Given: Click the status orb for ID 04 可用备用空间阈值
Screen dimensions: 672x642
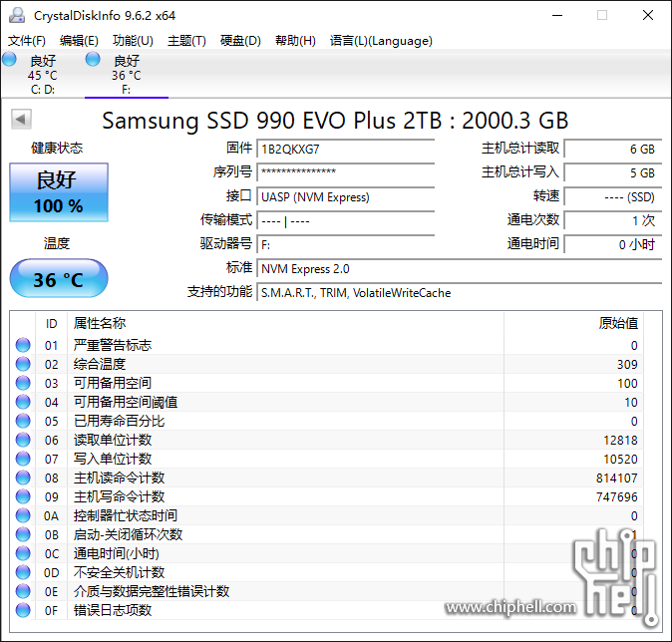Looking at the screenshot, I should tap(23, 402).
